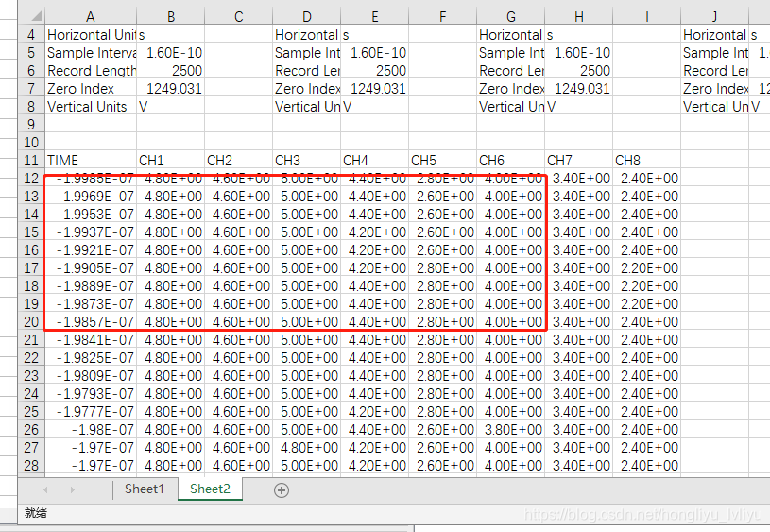Viewport: 770px width, 532px height.
Task: Click the 2500 value in column B
Action: [x=170, y=71]
